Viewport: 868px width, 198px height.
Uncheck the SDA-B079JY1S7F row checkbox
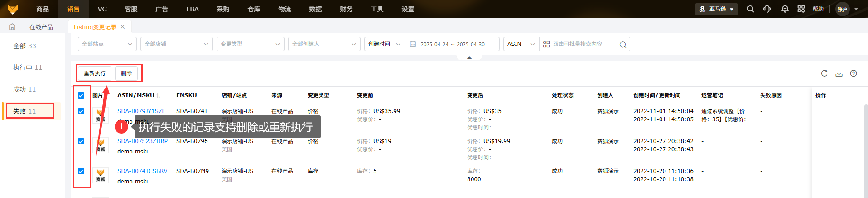tap(81, 111)
